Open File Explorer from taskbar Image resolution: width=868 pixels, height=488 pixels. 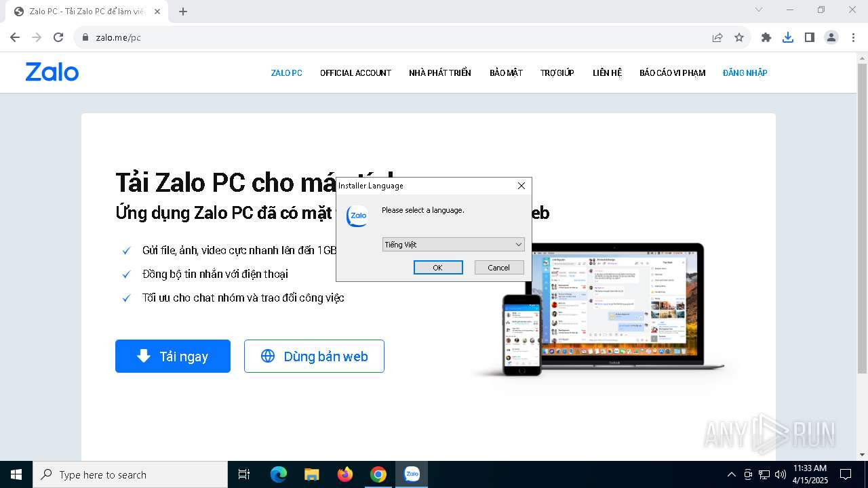[312, 474]
